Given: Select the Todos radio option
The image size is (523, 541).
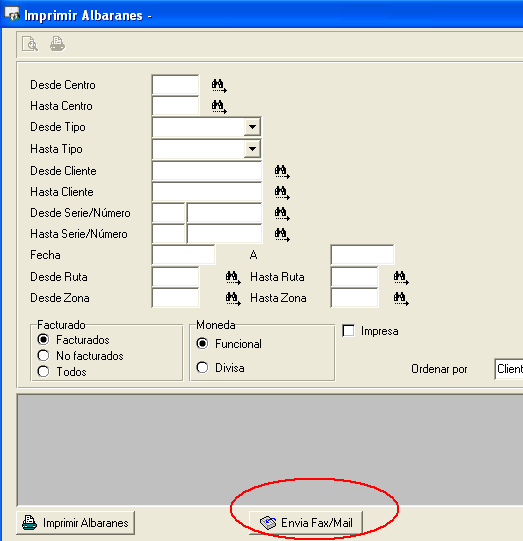Looking at the screenshot, I should pyautogui.click(x=43, y=372).
